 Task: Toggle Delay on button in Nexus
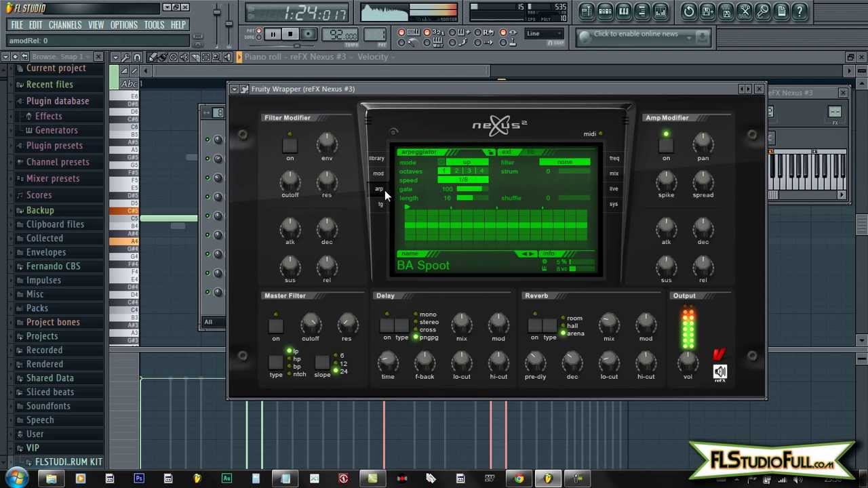[387, 325]
